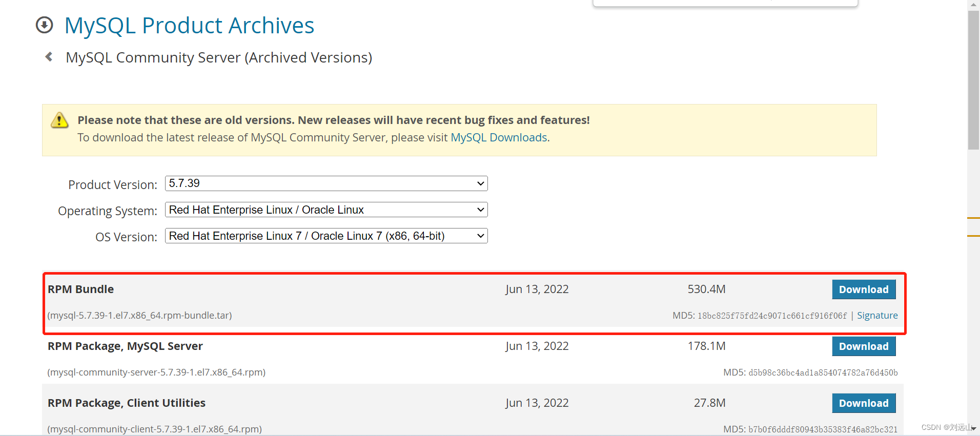Open the MySQL Downloads link
This screenshot has width=980, height=436.
pos(499,137)
